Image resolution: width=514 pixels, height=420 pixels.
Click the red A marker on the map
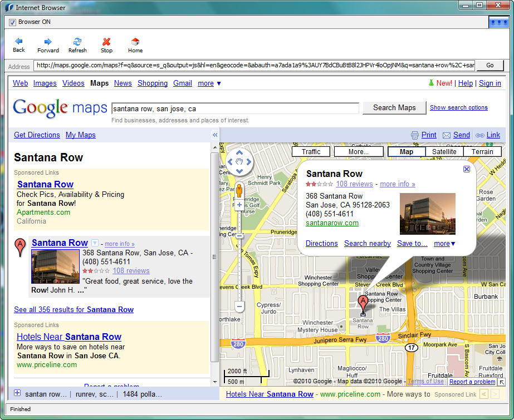click(x=363, y=303)
